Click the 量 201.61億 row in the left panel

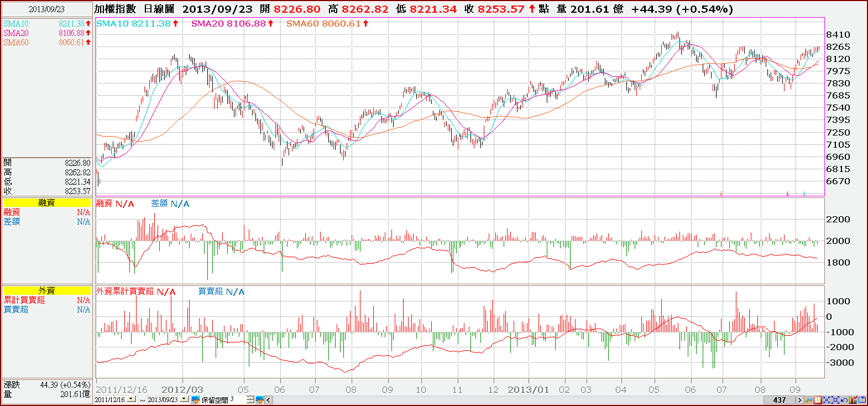(47, 394)
